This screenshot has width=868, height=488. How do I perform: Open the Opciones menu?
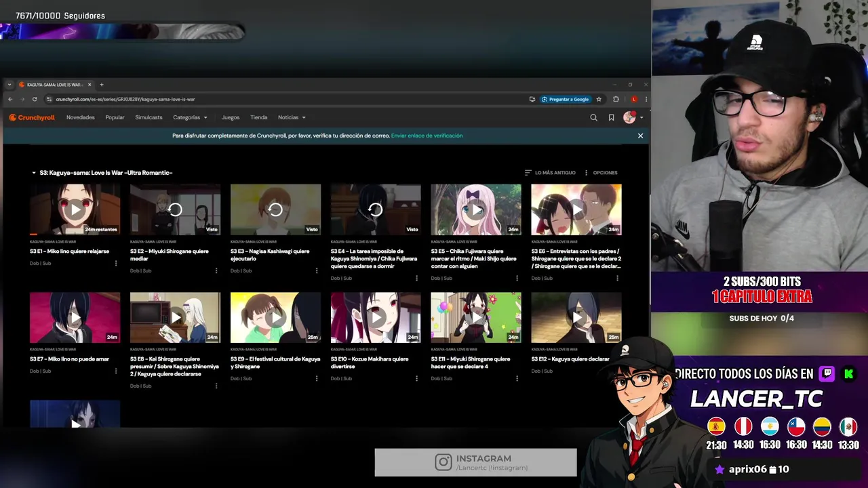[601, 173]
